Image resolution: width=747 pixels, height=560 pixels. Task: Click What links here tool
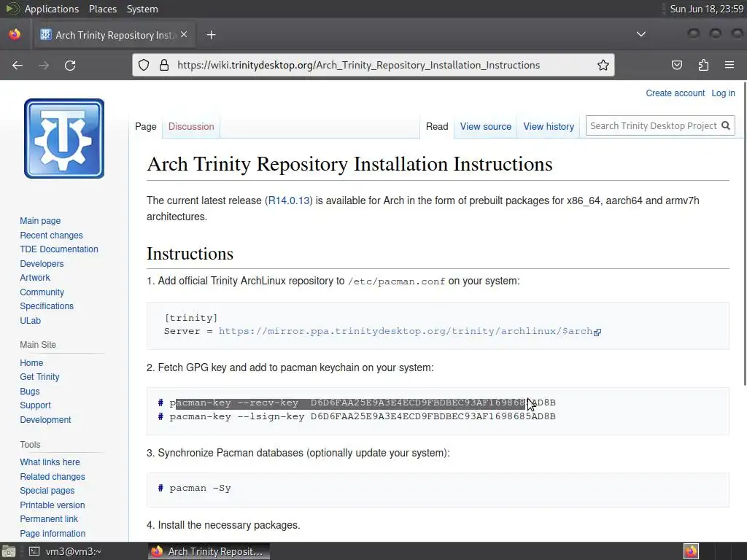click(50, 462)
